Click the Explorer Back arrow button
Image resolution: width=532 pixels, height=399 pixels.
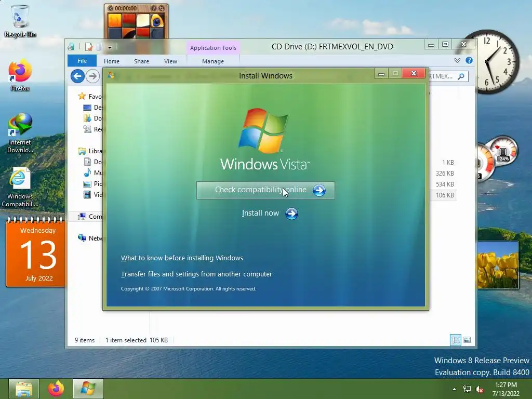(78, 76)
